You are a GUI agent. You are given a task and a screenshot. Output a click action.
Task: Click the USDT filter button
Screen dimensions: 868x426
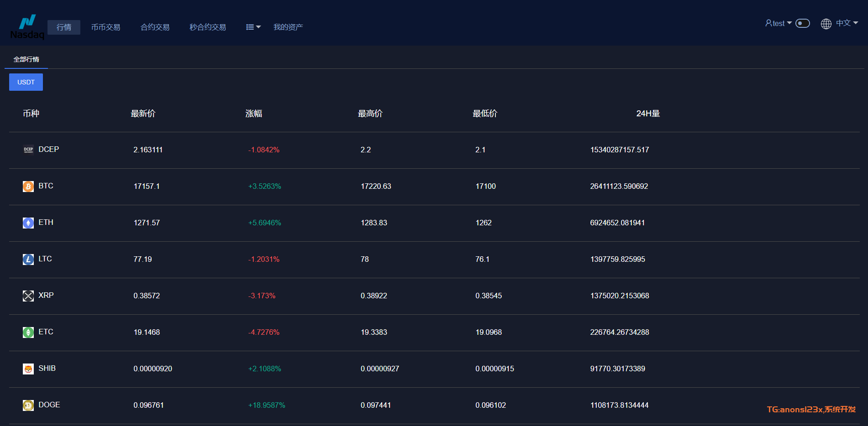(x=26, y=82)
